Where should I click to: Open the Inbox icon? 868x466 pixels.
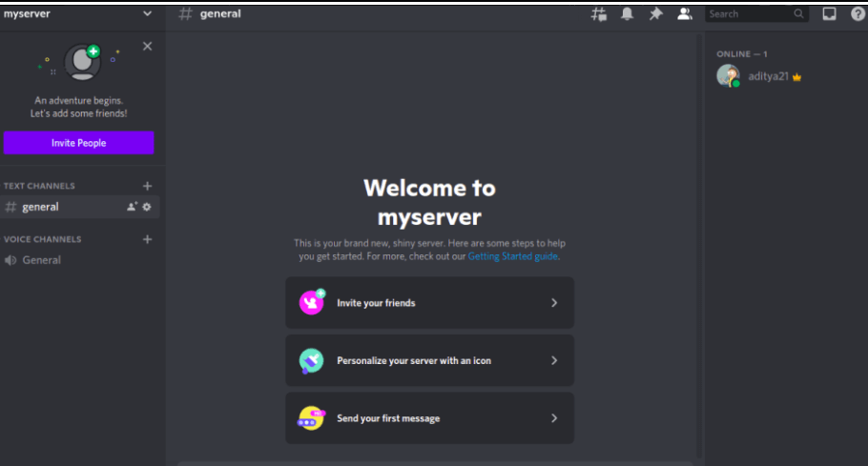click(x=829, y=14)
